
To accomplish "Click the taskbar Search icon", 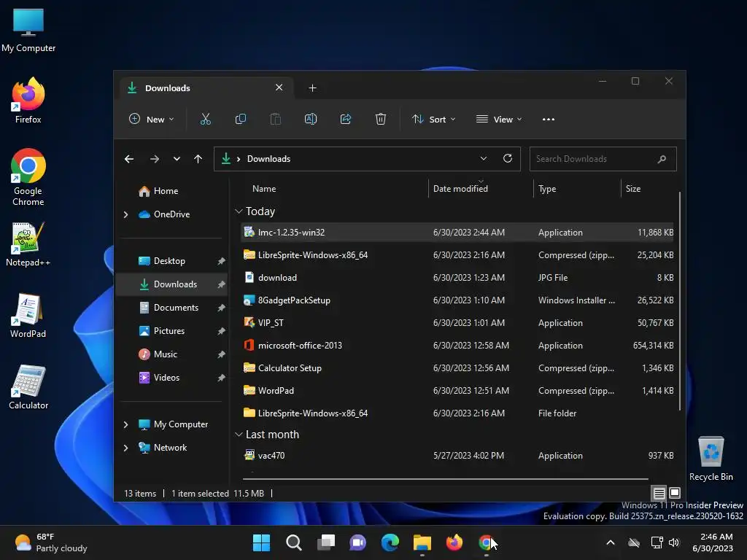I will click(293, 542).
